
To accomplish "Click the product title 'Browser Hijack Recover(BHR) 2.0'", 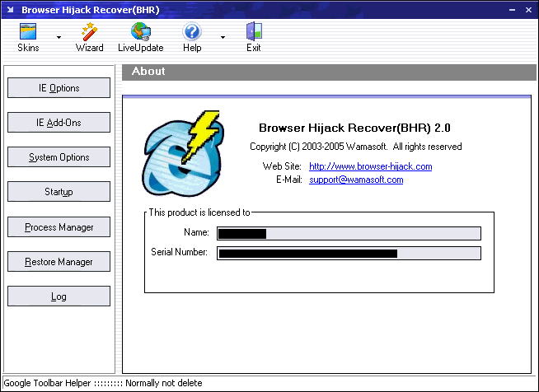I will click(x=354, y=128).
